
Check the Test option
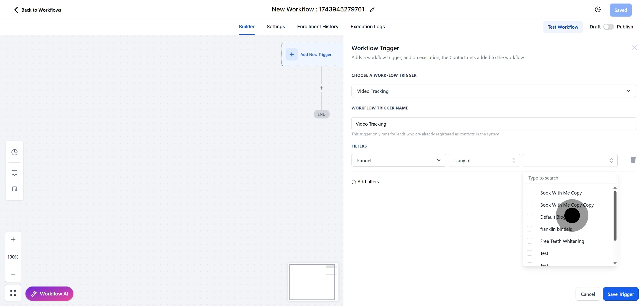[530, 253]
